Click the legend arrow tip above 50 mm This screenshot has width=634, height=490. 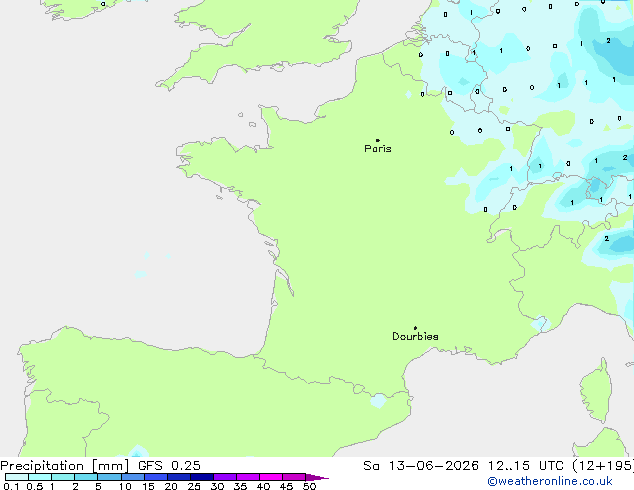317,477
